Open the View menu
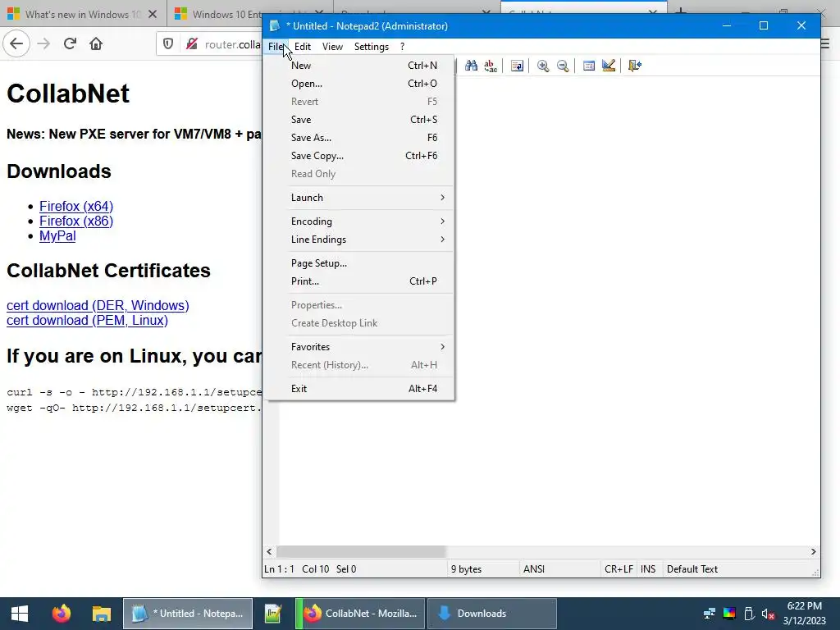The height and width of the screenshot is (630, 840). tap(332, 47)
